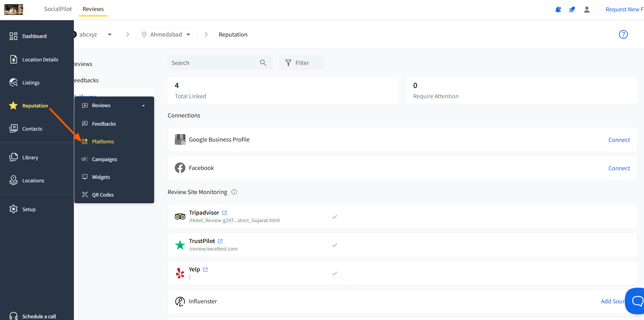Screen dimensions: 644x320
Task: Click the Reputation star icon
Action: point(13,105)
